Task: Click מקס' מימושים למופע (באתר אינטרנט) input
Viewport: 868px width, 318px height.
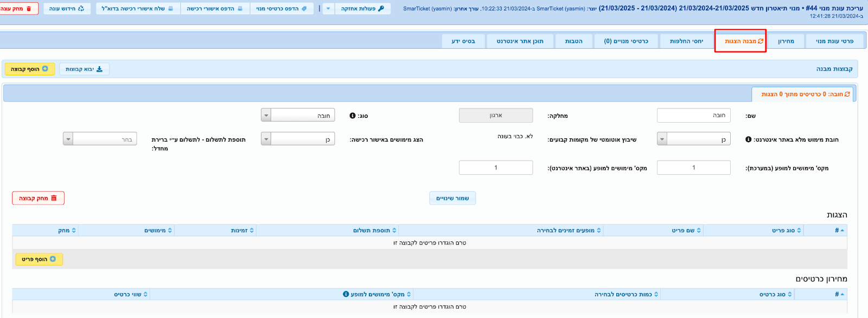Action: [x=496, y=167]
